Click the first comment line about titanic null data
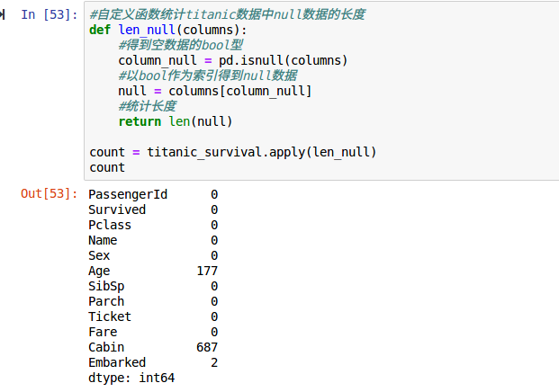Image resolution: width=559 pixels, height=392 pixels. [x=228, y=14]
